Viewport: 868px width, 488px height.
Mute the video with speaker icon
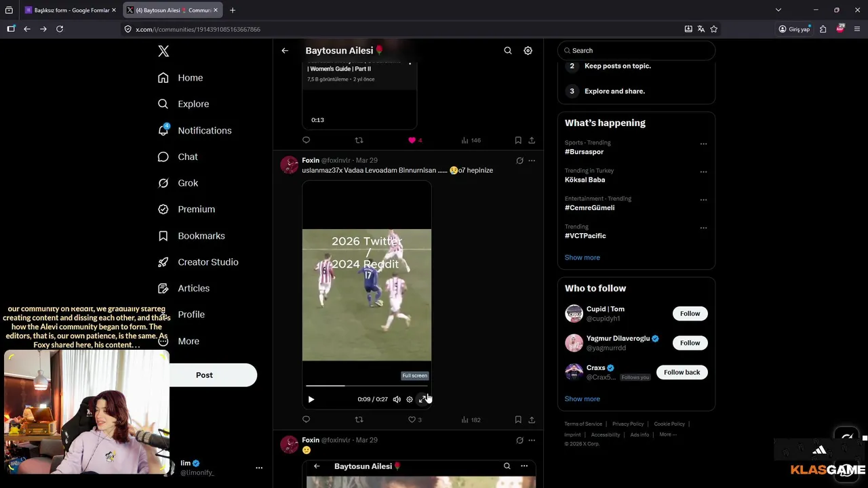(x=397, y=399)
